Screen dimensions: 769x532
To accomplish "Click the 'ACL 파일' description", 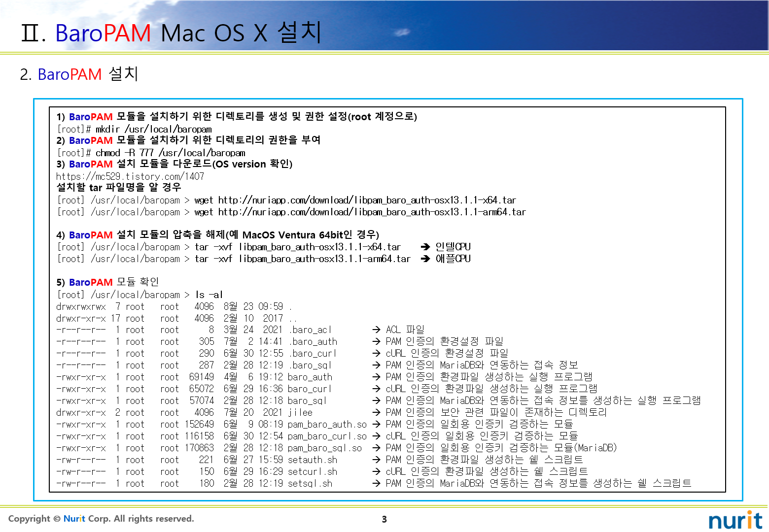I will tap(405, 330).
